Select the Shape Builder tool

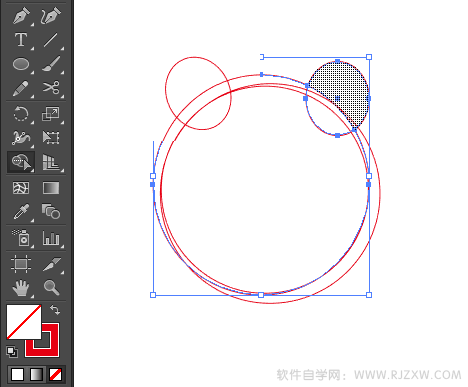21,162
